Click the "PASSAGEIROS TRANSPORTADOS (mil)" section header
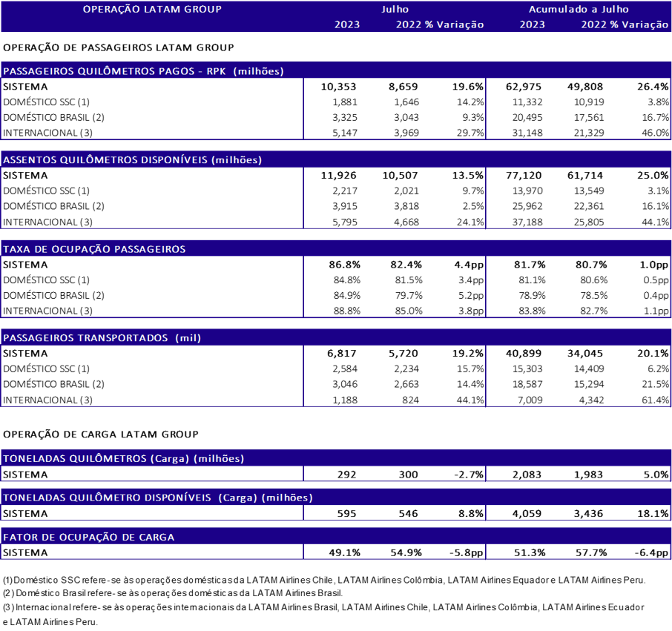Screen dimensions: 672x631 [102, 338]
